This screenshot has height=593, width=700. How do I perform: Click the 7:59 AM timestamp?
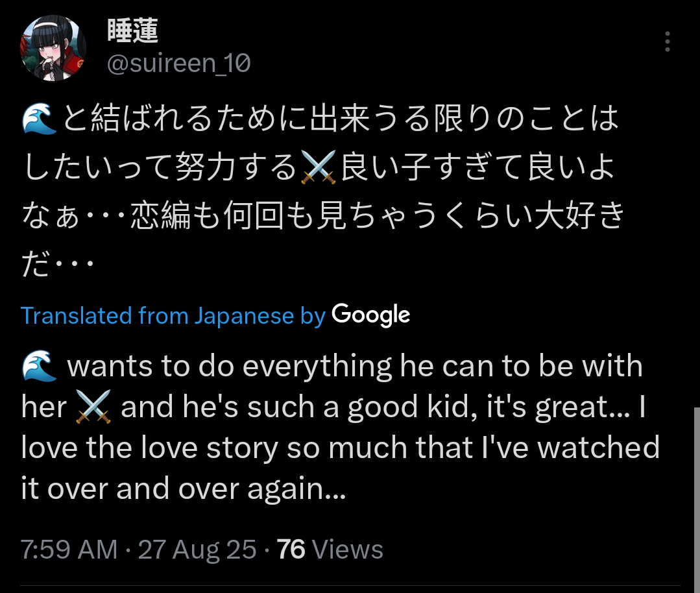[x=69, y=550]
